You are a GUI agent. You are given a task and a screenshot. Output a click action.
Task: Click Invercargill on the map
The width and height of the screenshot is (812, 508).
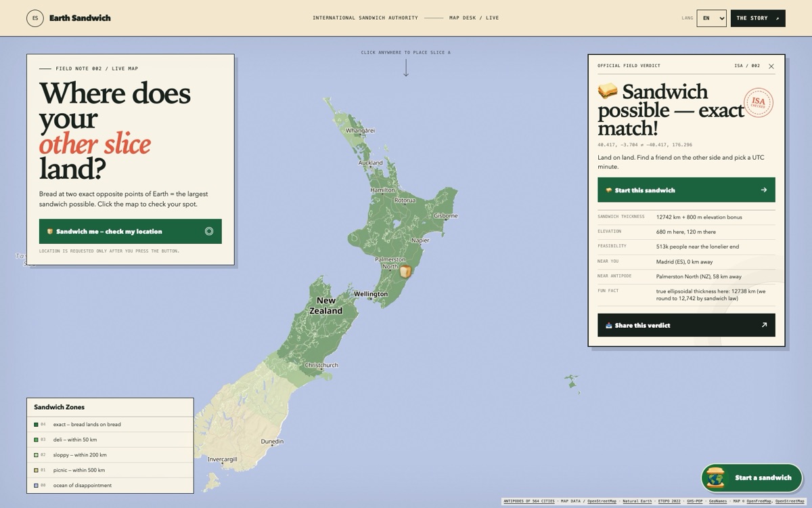(223, 459)
